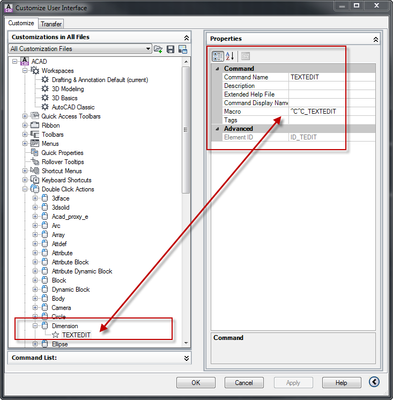
Task: Click the Apply button
Action: pos(293,383)
